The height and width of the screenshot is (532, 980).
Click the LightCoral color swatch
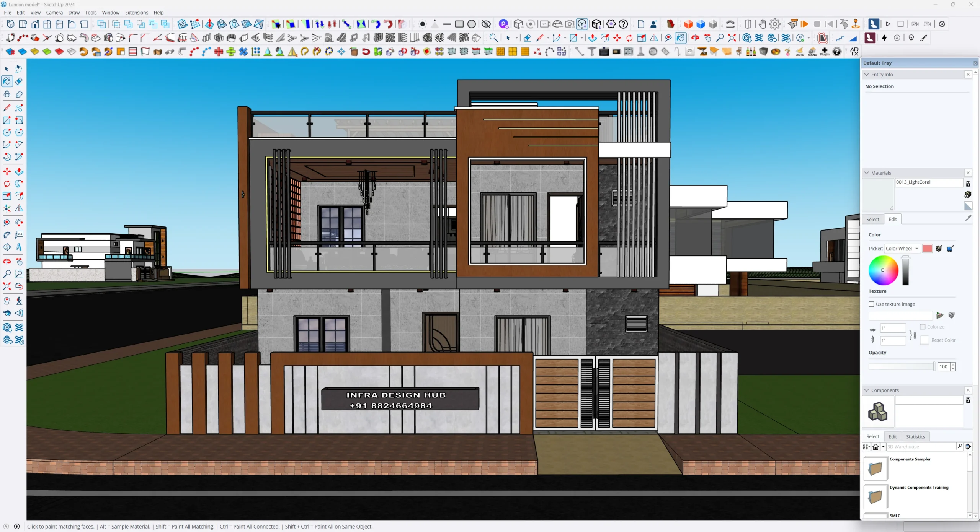tap(927, 249)
